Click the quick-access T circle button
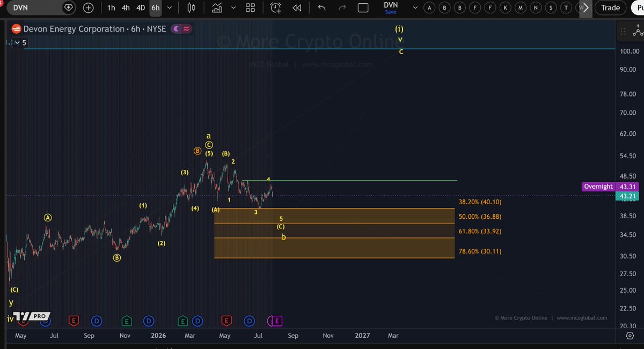The width and height of the screenshot is (644, 349). 565,8
